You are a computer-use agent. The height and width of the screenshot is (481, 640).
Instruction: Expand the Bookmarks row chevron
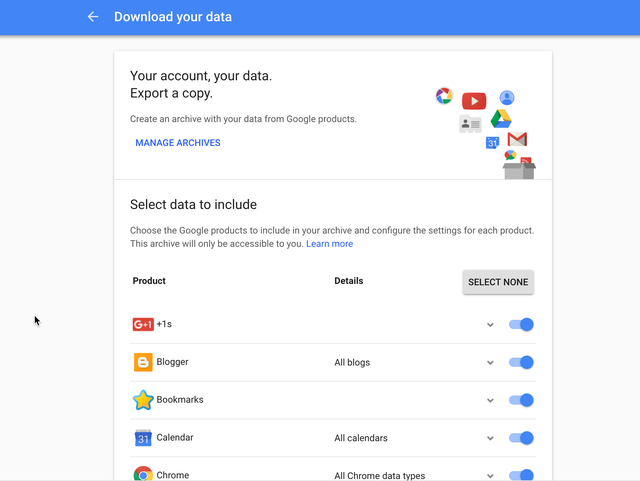click(490, 401)
